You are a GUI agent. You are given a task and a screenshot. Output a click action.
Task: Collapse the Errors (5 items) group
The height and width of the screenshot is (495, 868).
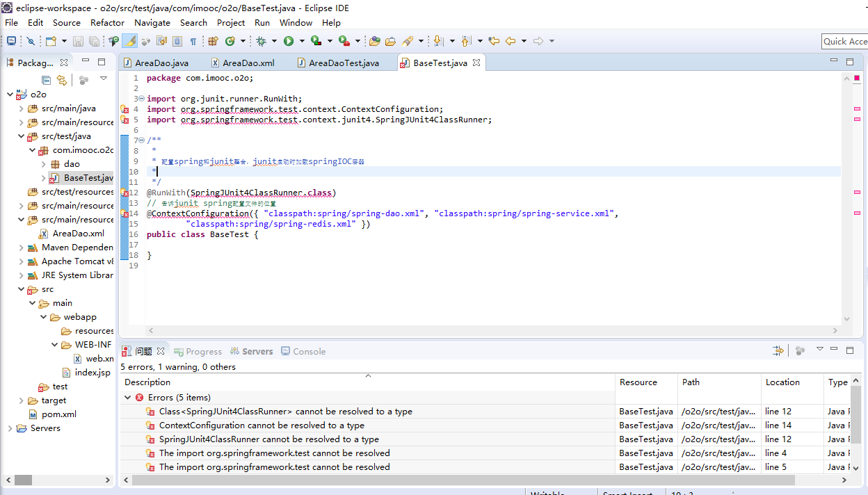pos(127,398)
